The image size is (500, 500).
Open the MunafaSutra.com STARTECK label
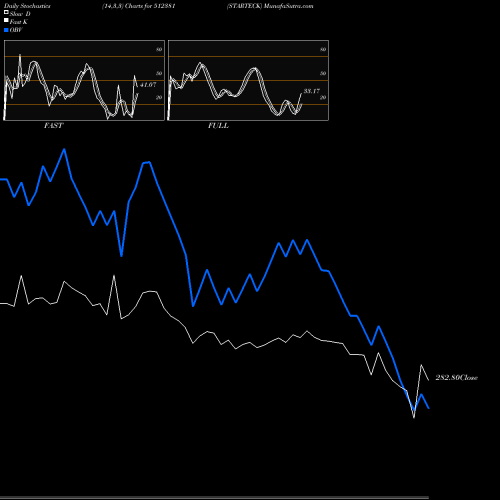coord(270,6)
